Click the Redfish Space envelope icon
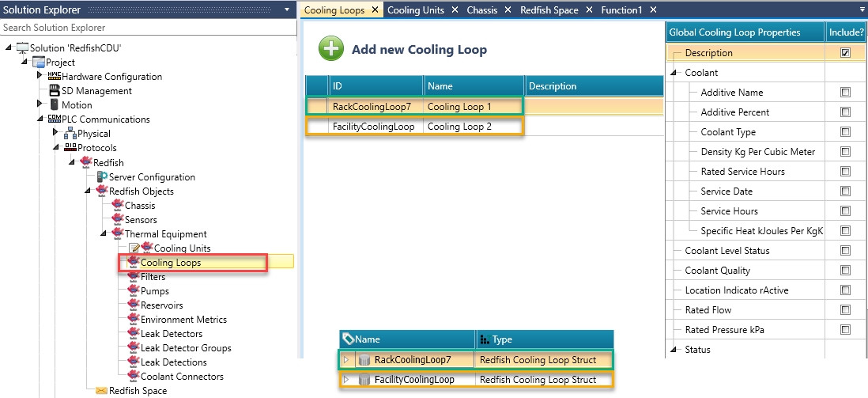This screenshot has height=398, width=868. (x=101, y=391)
